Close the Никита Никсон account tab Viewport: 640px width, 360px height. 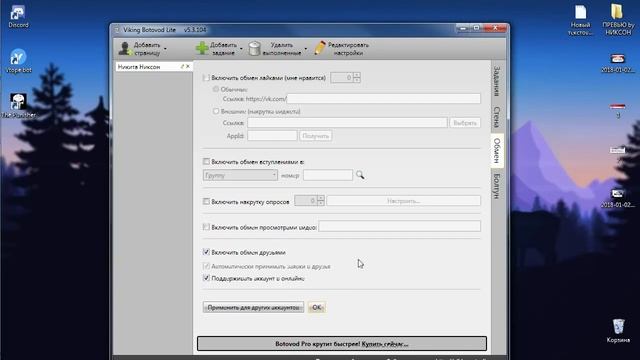click(188, 67)
